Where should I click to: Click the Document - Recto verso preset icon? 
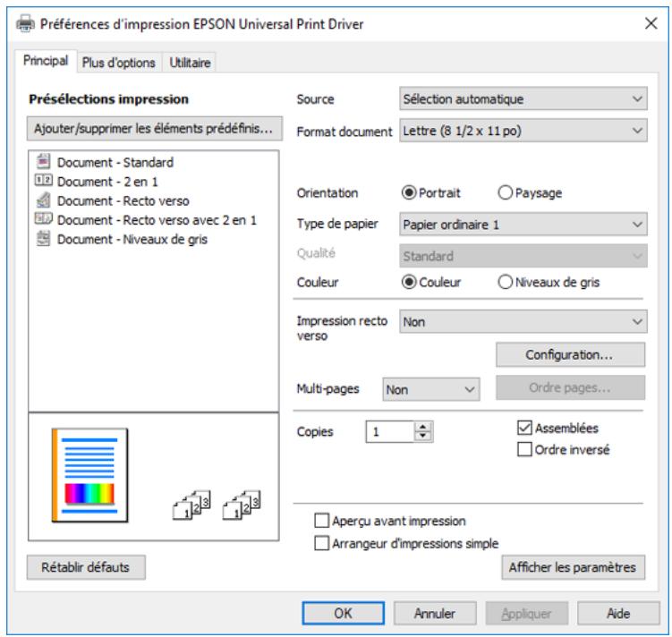[43, 200]
